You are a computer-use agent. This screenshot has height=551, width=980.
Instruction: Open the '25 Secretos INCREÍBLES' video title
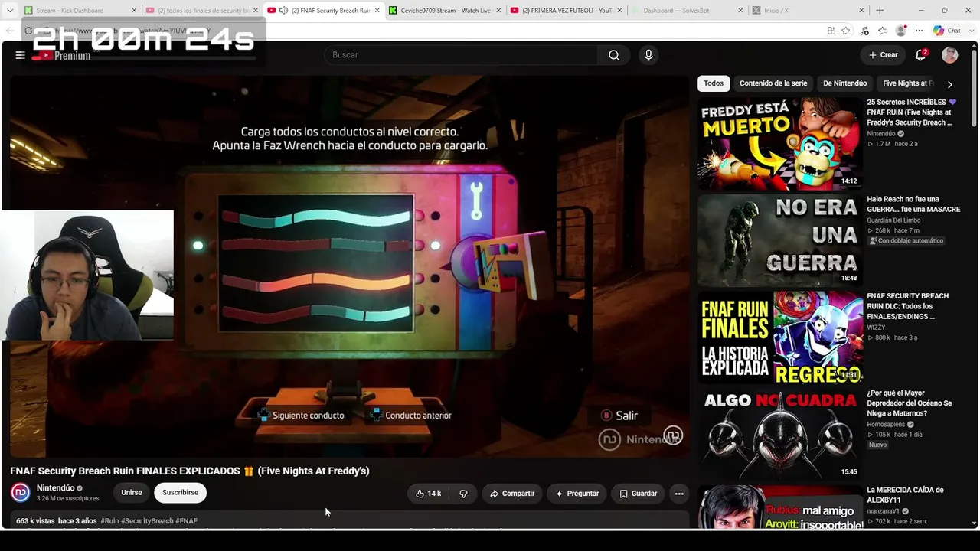click(911, 112)
